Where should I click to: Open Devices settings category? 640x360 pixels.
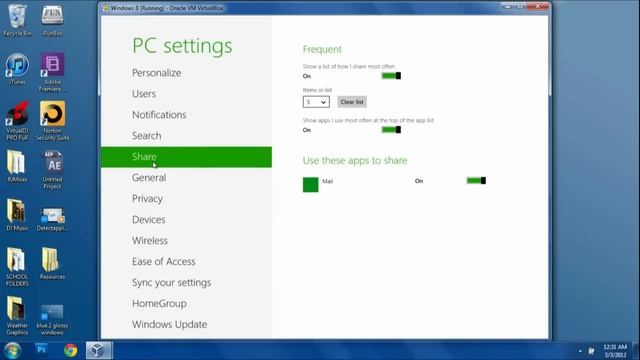[149, 220]
